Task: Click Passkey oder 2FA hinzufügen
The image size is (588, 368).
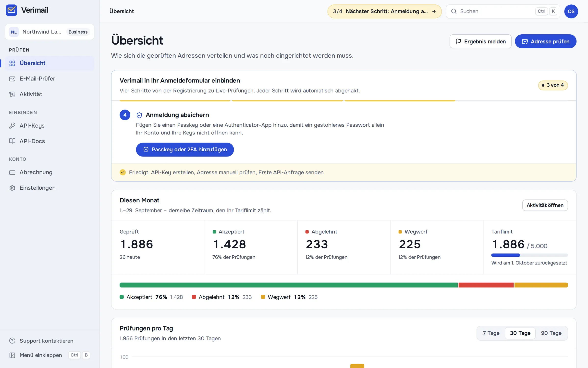Action: tap(185, 149)
